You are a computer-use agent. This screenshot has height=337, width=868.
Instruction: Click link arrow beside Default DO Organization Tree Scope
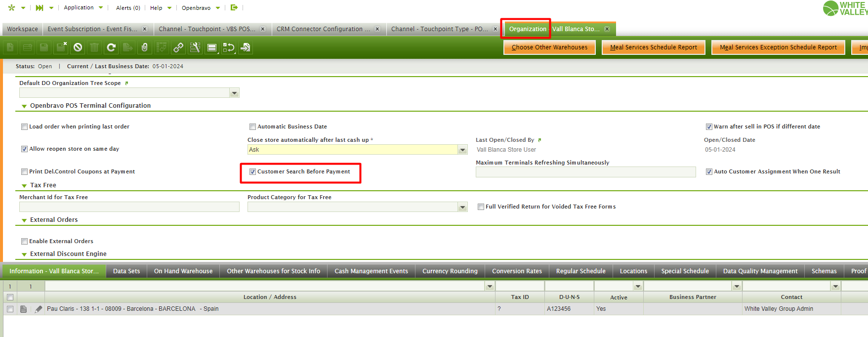click(x=126, y=83)
